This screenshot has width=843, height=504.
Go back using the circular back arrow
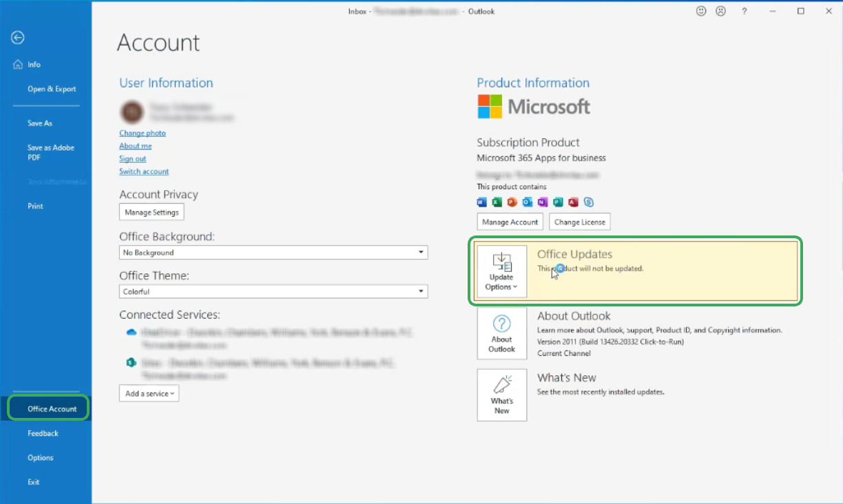(18, 38)
